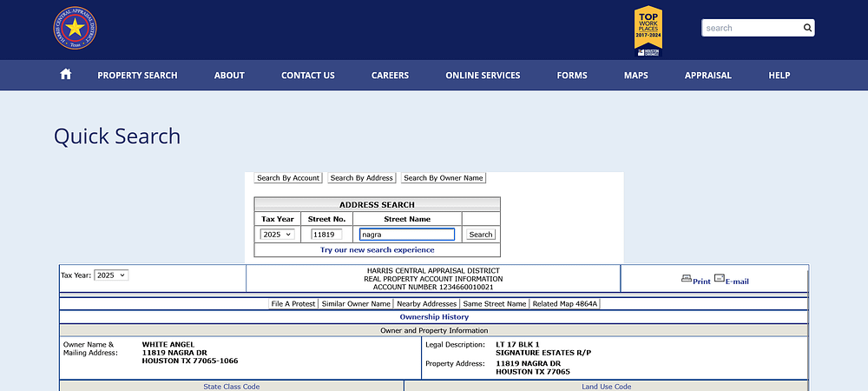The height and width of the screenshot is (391, 868).
Task: Select the owner name WHITE ANGEL
Action: pos(168,344)
